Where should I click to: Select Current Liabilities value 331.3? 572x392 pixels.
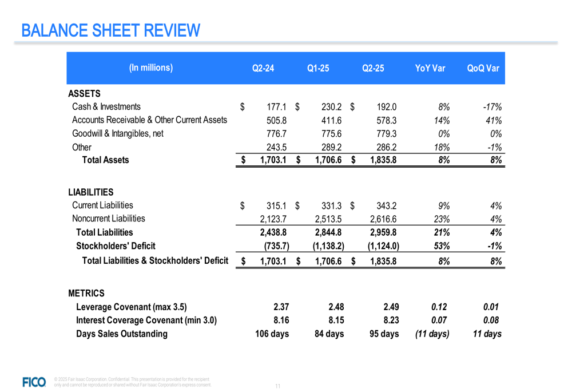point(332,206)
